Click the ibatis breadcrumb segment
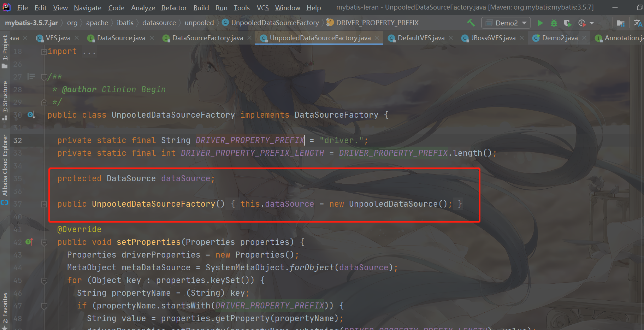The image size is (644, 330). pyautogui.click(x=125, y=23)
